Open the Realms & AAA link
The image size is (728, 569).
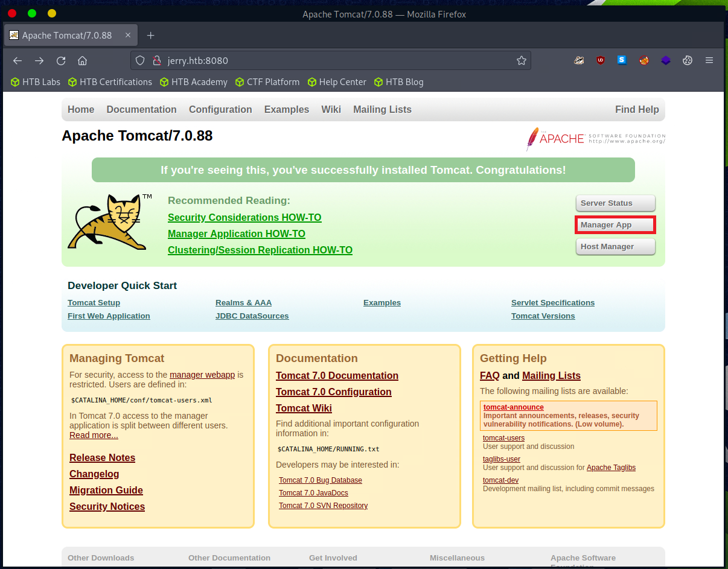tap(243, 303)
